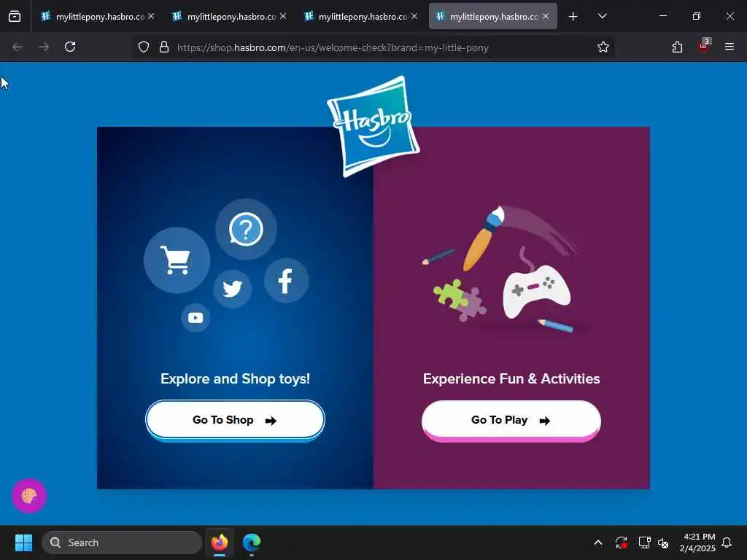Image resolution: width=747 pixels, height=560 pixels.
Task: Close the third mylittlepony tab
Action: tap(414, 16)
